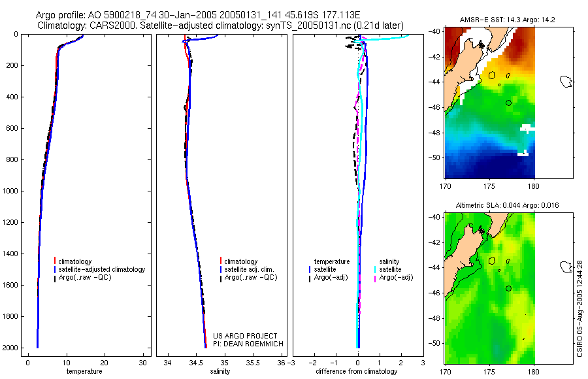Click the 'temperature' x-axis label under the first plot

84,371
